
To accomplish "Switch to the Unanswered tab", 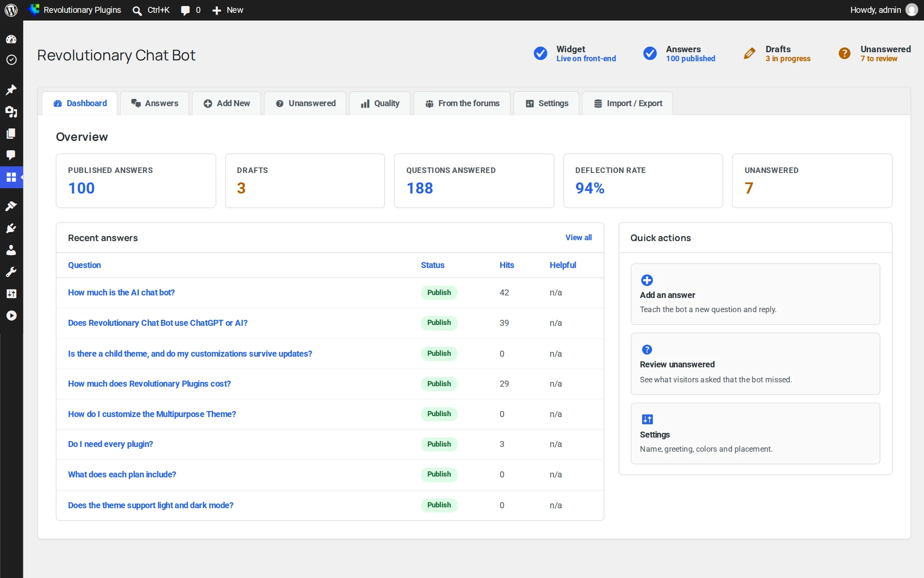I will (x=305, y=103).
